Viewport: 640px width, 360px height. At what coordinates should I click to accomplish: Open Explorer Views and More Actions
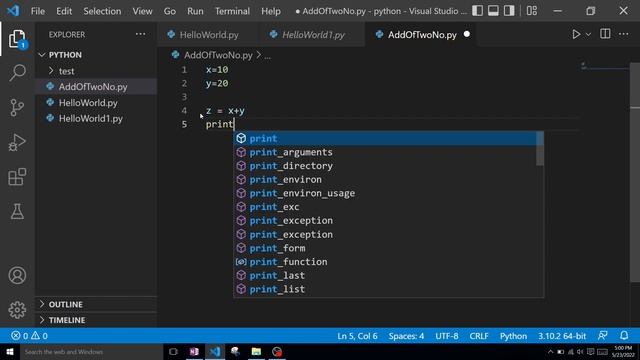pos(140,34)
